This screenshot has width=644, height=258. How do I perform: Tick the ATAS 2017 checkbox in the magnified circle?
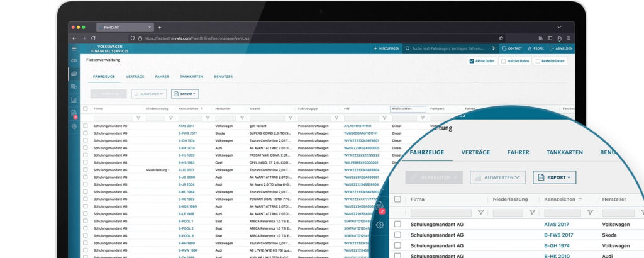pyautogui.click(x=397, y=224)
